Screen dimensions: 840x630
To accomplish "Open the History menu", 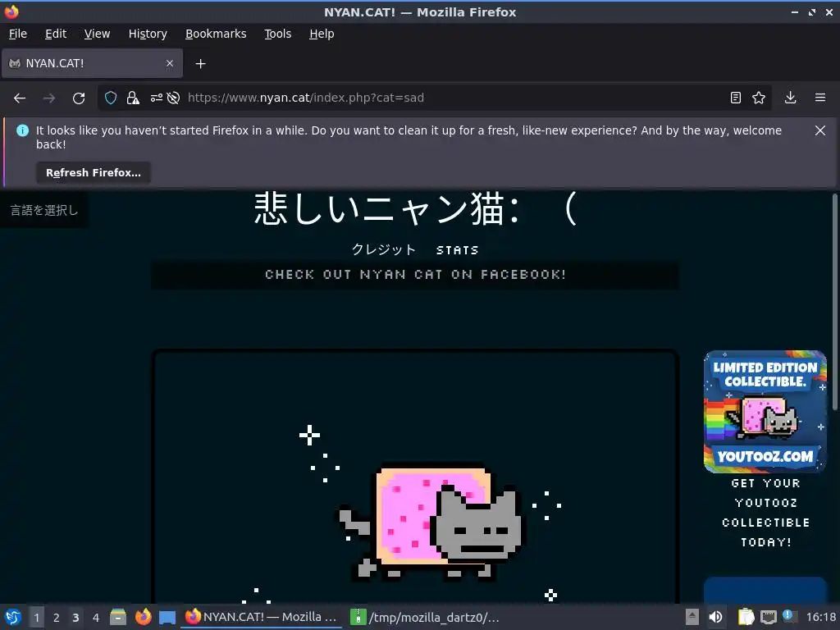I will tap(148, 34).
